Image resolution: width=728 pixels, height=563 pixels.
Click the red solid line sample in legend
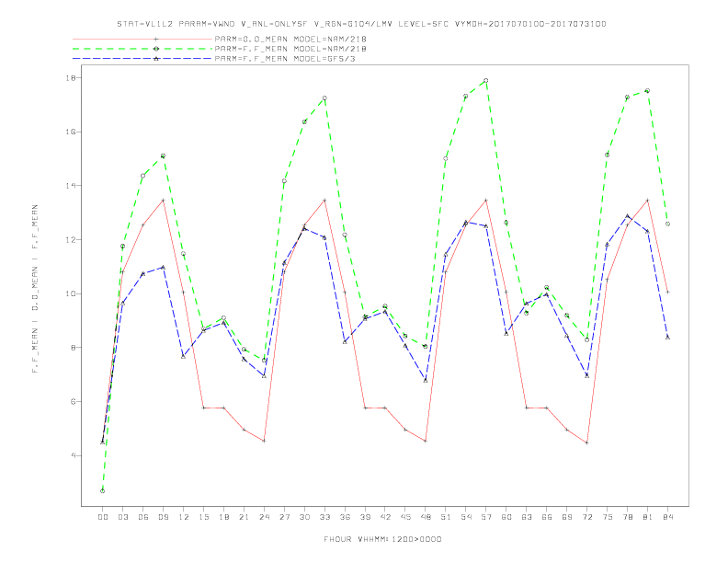(142, 39)
